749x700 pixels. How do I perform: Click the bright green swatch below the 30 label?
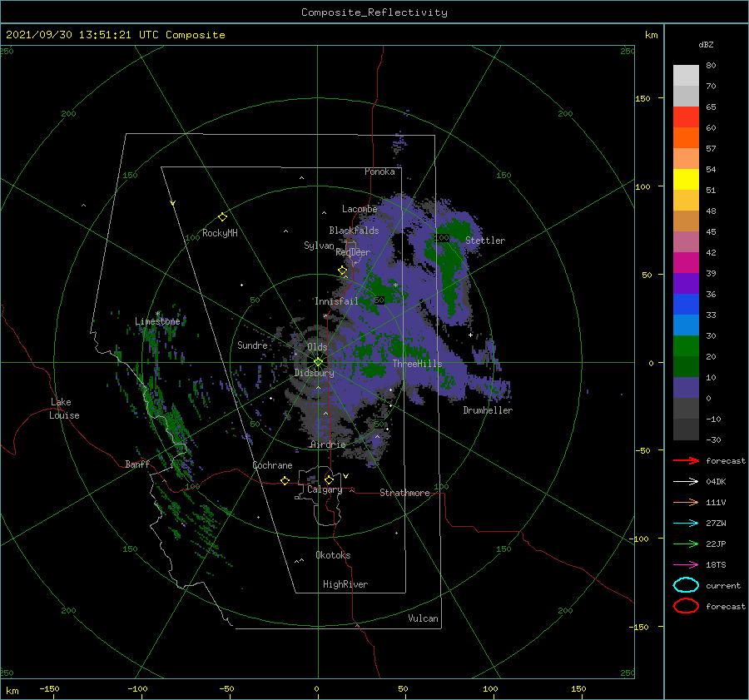tap(686, 345)
